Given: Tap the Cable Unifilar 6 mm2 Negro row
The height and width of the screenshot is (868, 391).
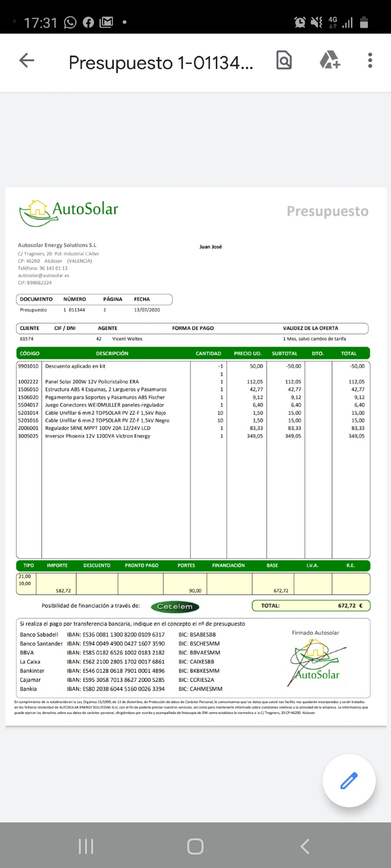Looking at the screenshot, I should [x=193, y=421].
